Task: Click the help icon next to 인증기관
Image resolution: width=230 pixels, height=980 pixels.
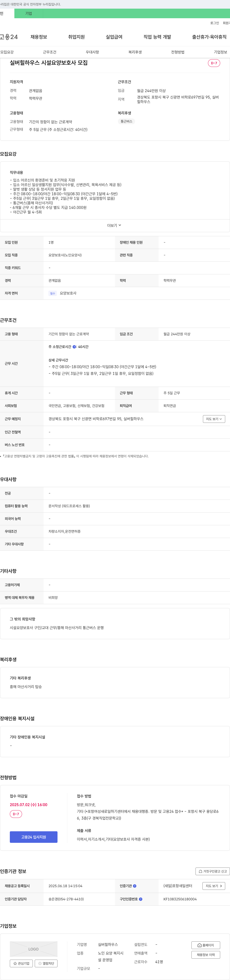Action: click(x=135, y=886)
